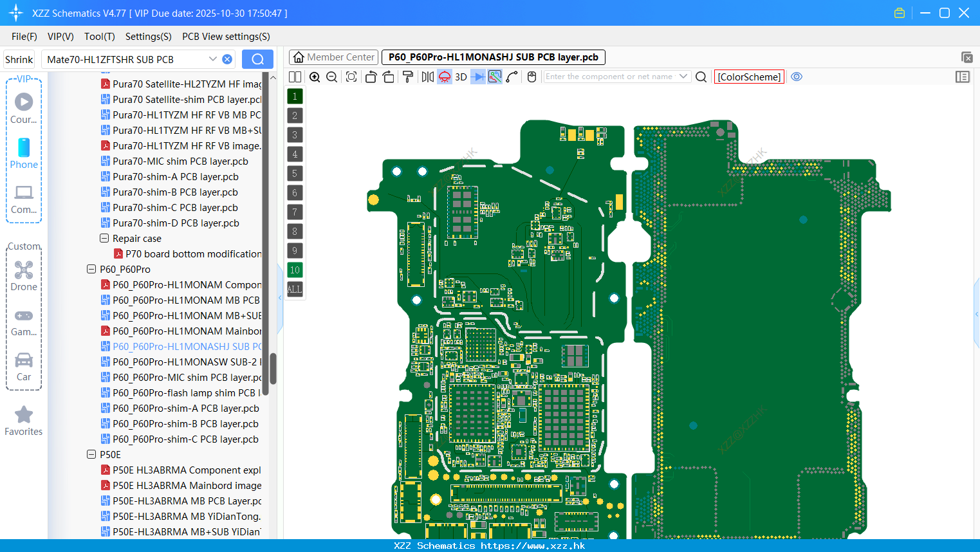Show ALL layers button
This screenshot has width=980, height=552.
coord(295,289)
